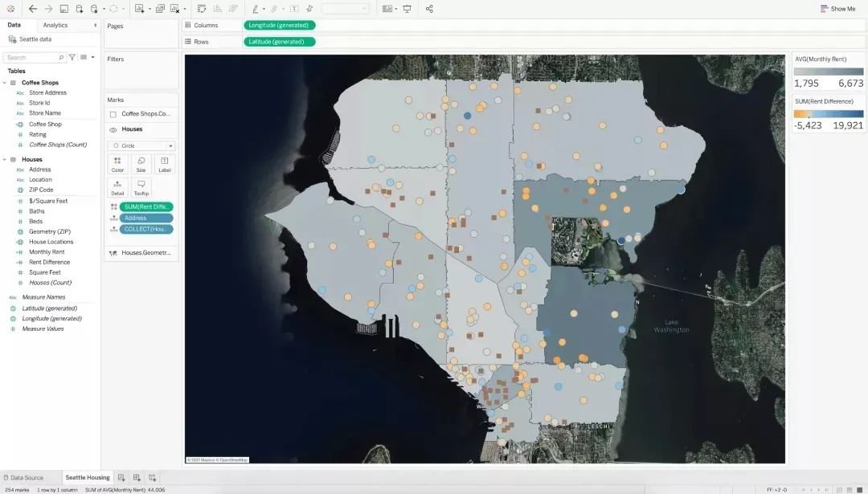Select the Houses.Geometry marks layer
868x494 pixels.
[141, 253]
